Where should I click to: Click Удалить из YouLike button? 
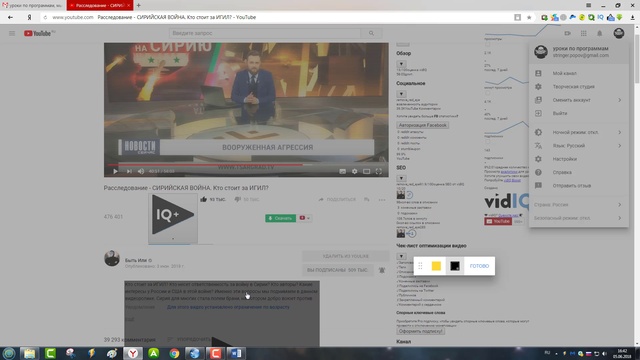pyautogui.click(x=345, y=256)
